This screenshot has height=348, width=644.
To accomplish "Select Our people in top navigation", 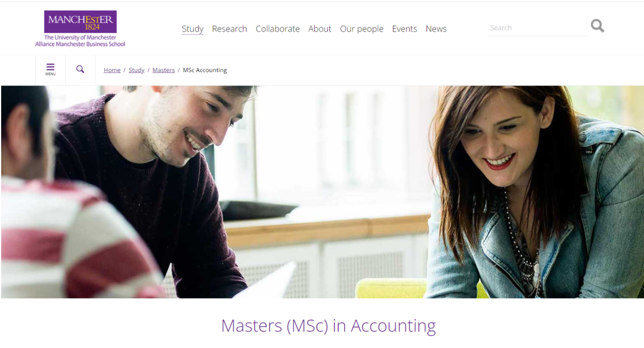I will [x=361, y=29].
